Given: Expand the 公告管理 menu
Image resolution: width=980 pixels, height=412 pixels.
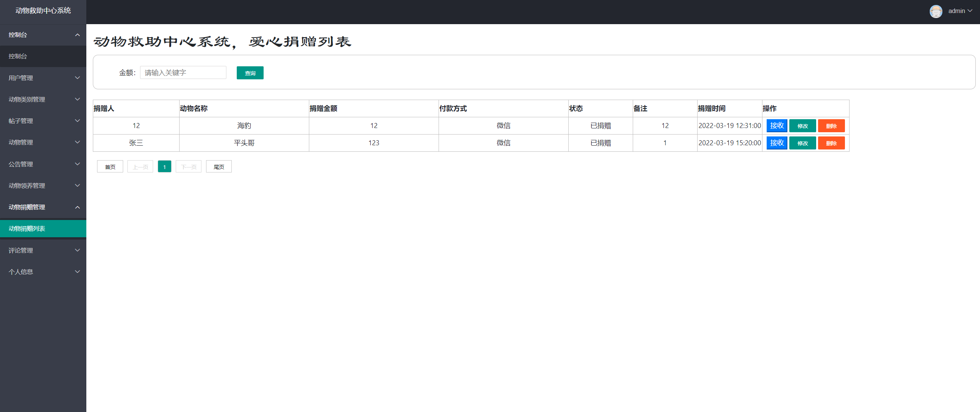Looking at the screenshot, I should tap(43, 164).
